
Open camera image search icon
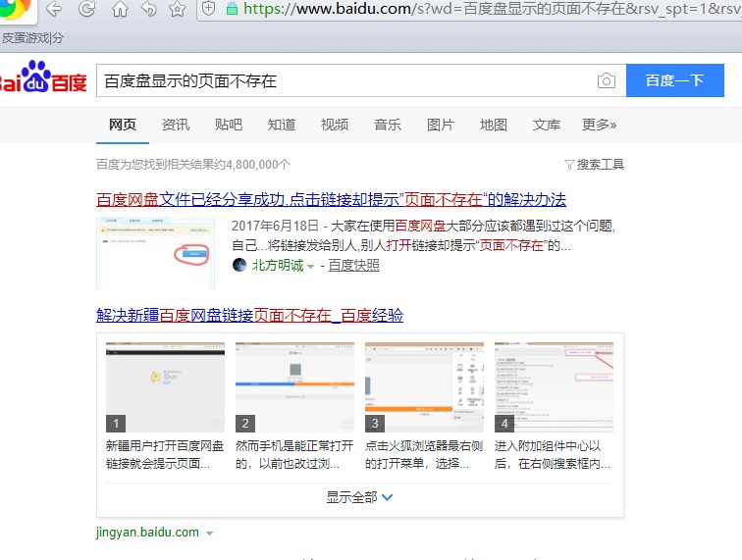[607, 80]
